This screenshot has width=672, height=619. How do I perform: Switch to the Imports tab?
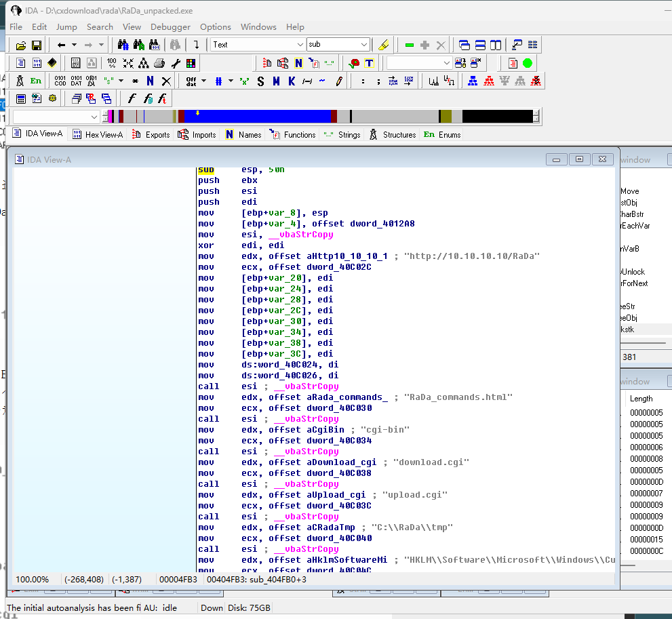point(203,134)
